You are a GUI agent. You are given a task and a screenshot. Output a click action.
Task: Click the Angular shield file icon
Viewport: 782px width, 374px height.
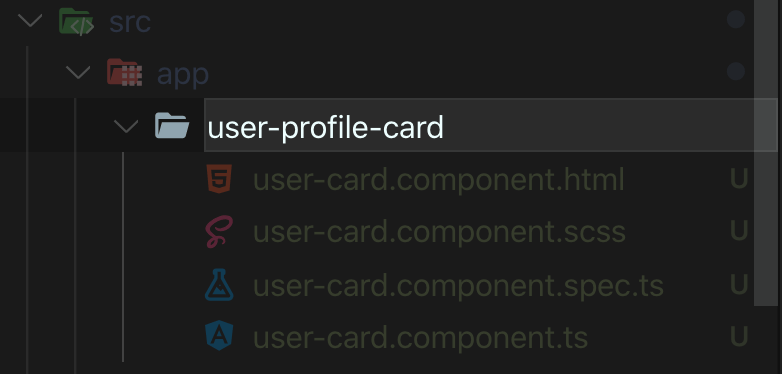[x=219, y=336]
